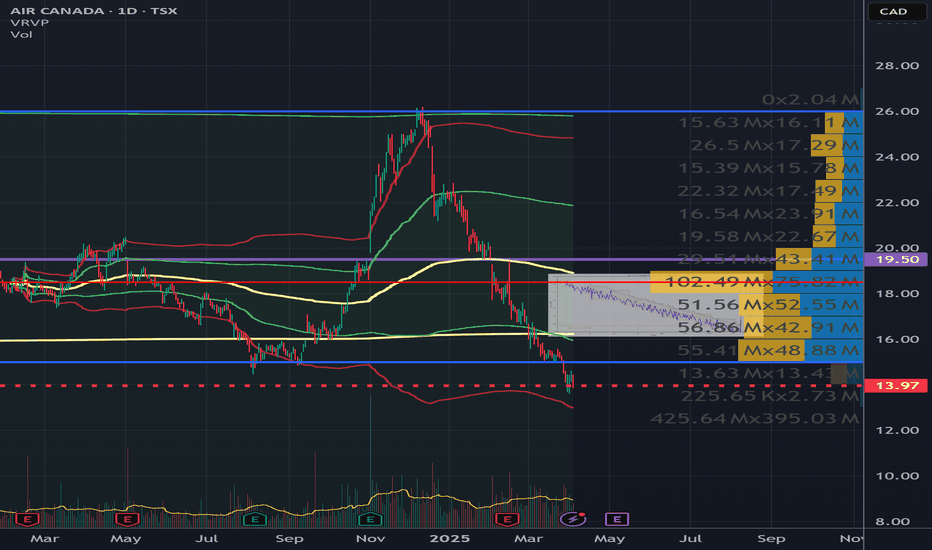
Task: Click the 12.00 price axis label
Action: tap(897, 430)
